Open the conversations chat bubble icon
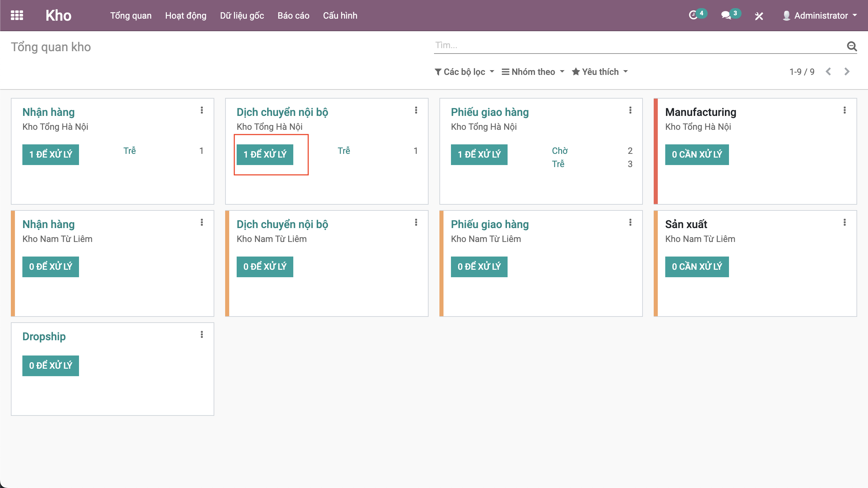This screenshot has height=488, width=868. [726, 15]
